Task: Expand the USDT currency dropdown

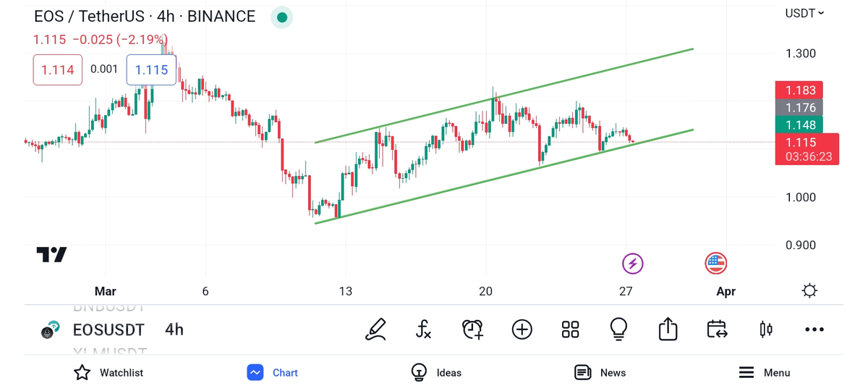Action: click(x=804, y=13)
